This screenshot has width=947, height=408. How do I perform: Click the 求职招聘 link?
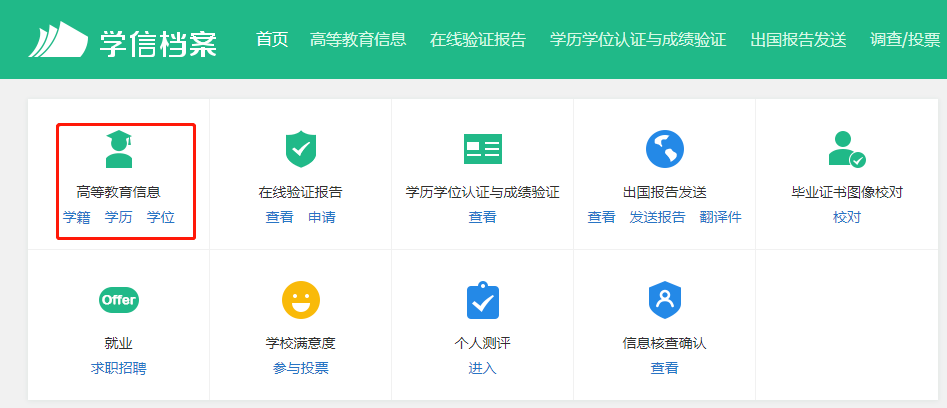pos(119,368)
